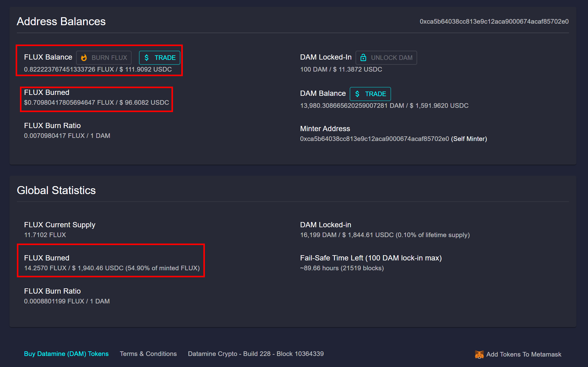The width and height of the screenshot is (588, 367).
Task: Click Fail-Safe Time Left label
Action: coord(371,258)
